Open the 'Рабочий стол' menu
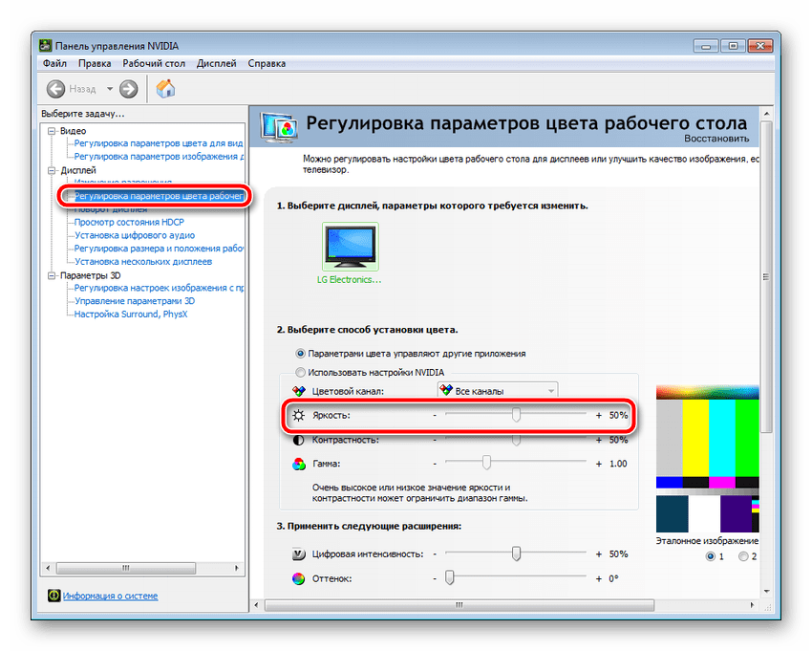Viewport: 812px width, 651px height. (154, 64)
